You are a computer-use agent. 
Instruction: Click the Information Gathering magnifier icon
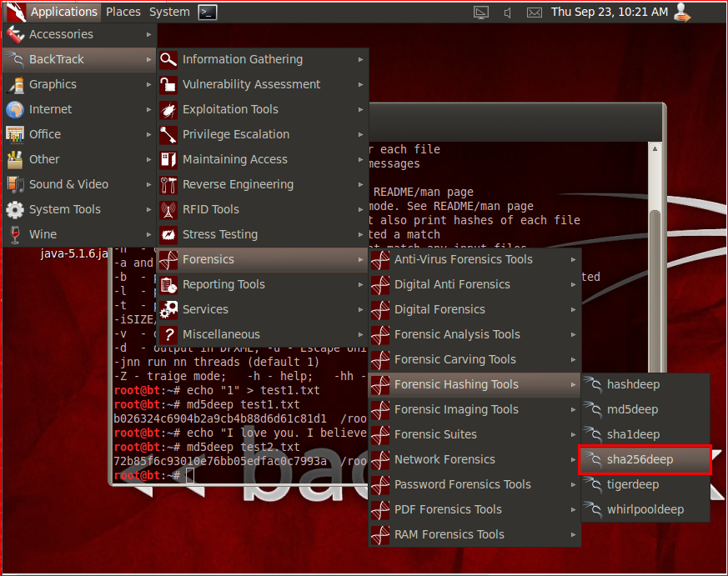168,59
